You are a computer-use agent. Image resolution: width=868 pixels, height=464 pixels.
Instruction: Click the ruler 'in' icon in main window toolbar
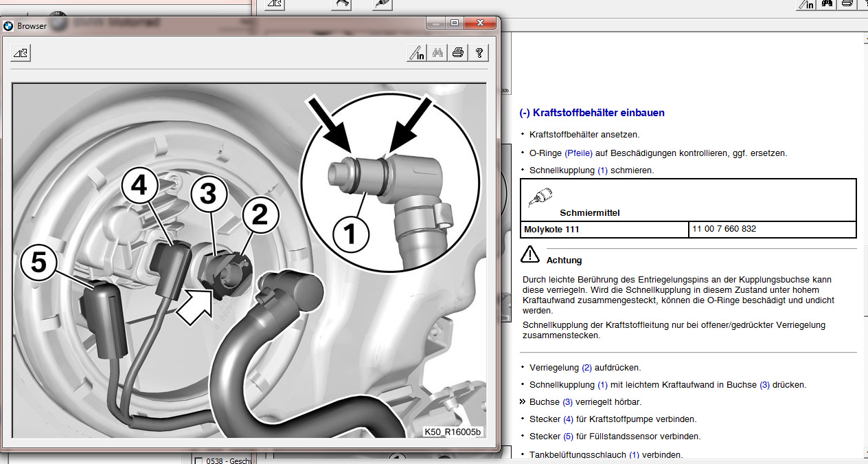pos(806,4)
